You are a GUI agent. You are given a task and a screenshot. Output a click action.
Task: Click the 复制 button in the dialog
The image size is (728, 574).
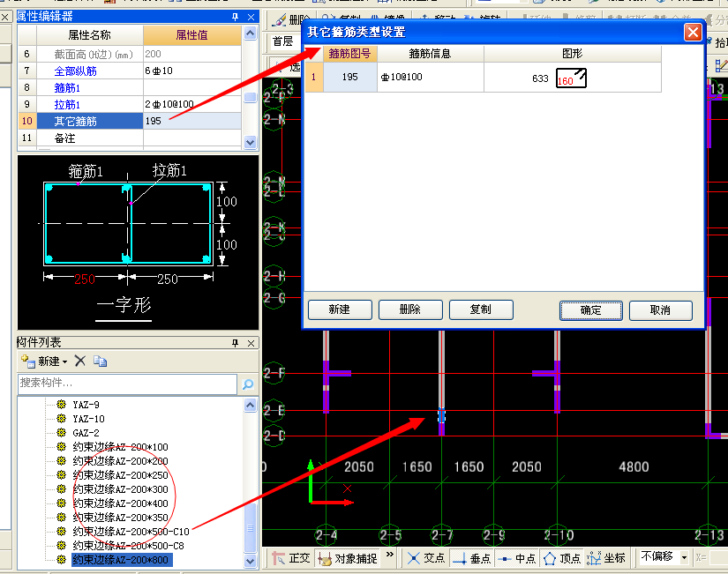[x=481, y=310]
